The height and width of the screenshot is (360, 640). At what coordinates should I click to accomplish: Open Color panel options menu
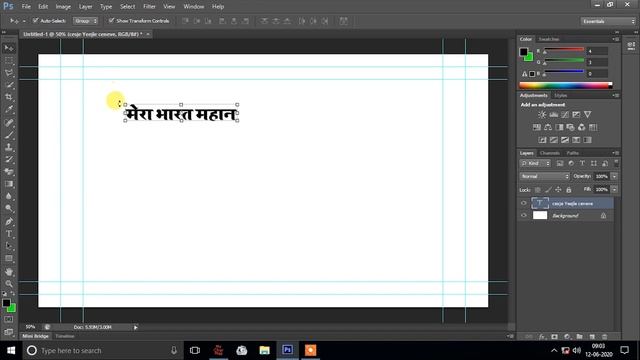616,39
